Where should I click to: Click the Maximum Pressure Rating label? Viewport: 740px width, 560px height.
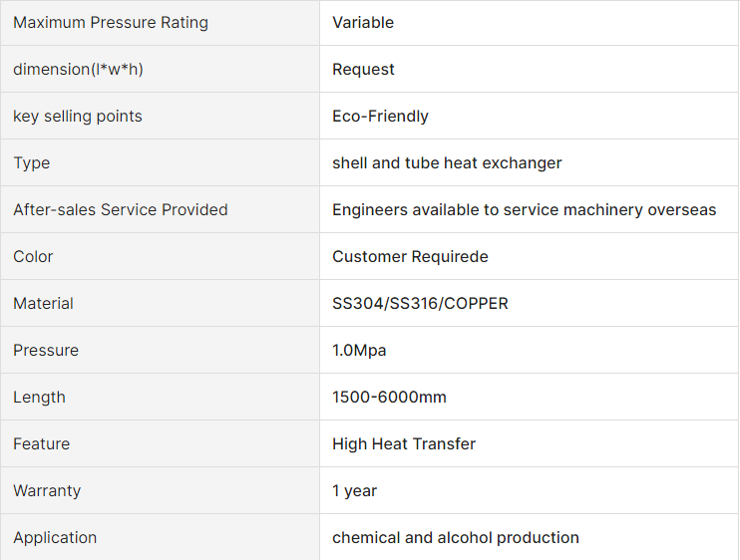point(111,23)
